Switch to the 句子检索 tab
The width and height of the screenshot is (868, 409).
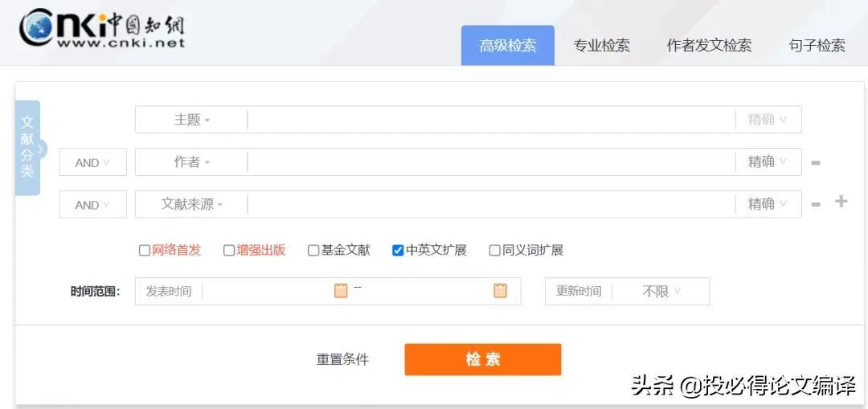click(x=817, y=46)
